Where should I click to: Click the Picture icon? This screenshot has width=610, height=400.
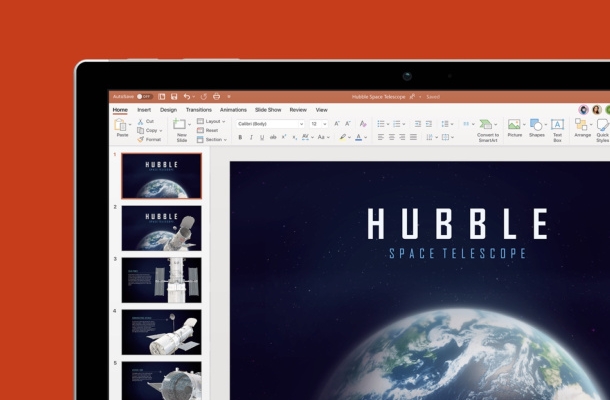pos(514,124)
